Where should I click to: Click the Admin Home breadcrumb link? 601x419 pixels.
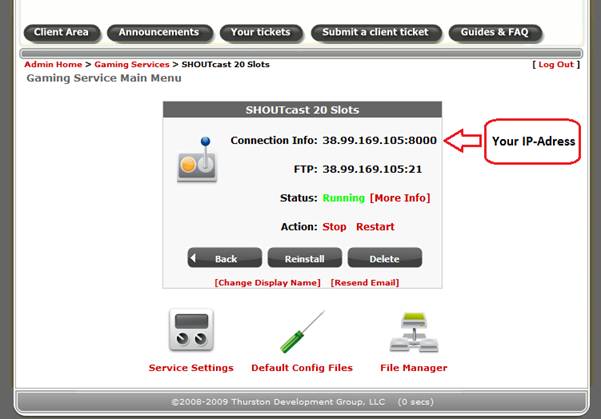tap(53, 64)
